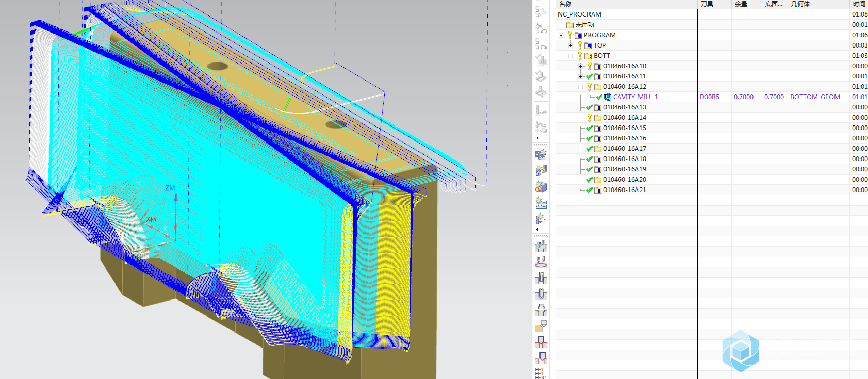Screen dimensions: 868x379
Task: Click the D30R5 tool cell
Action: tap(710, 97)
